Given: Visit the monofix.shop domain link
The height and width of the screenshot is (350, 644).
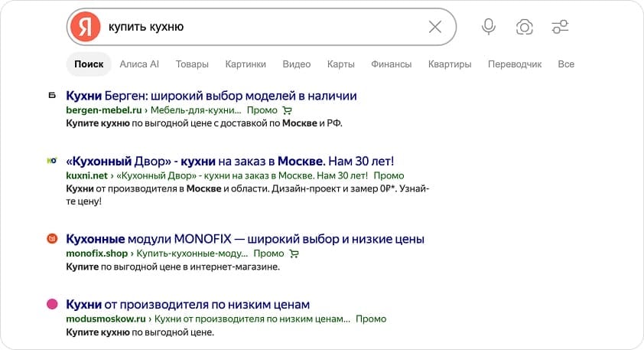Looking at the screenshot, I should point(97,254).
